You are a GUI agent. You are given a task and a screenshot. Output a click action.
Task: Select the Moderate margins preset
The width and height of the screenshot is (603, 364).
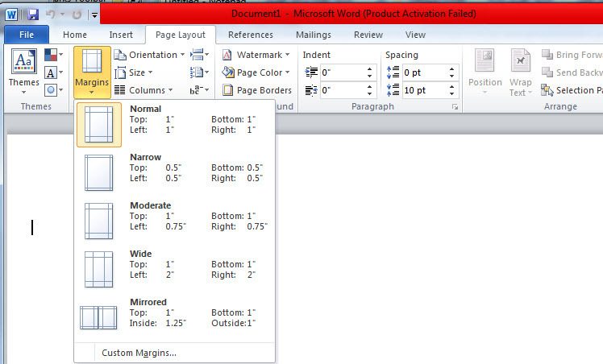click(x=175, y=221)
